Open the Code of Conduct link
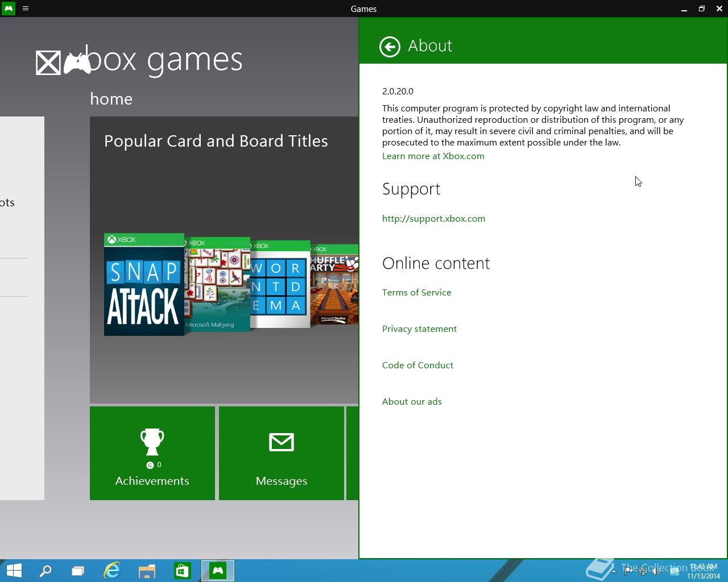 [418, 365]
